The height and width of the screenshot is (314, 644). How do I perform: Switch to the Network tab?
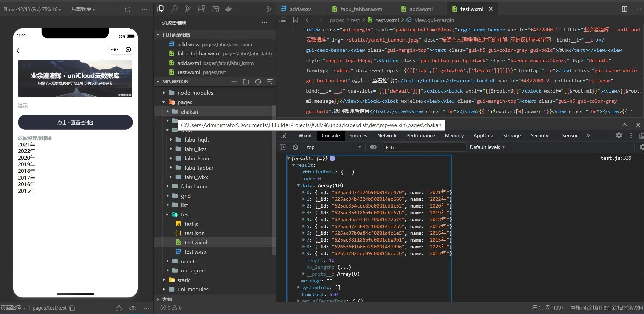[x=386, y=135]
